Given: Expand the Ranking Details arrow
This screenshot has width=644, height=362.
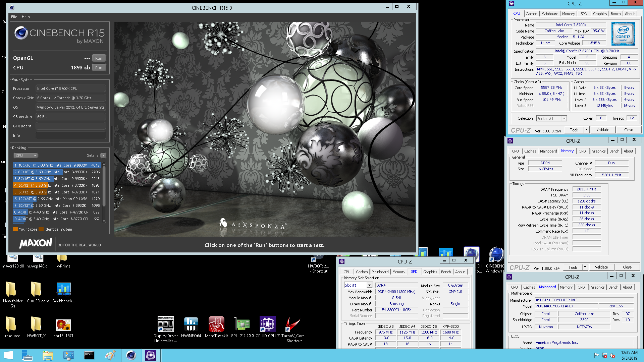Looking at the screenshot, I should pos(103,156).
